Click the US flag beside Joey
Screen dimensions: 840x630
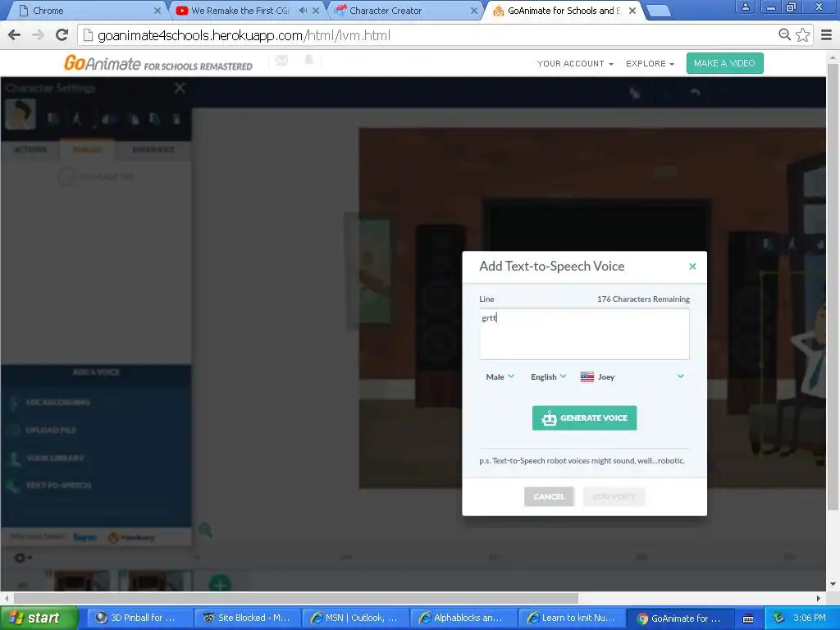pos(587,377)
